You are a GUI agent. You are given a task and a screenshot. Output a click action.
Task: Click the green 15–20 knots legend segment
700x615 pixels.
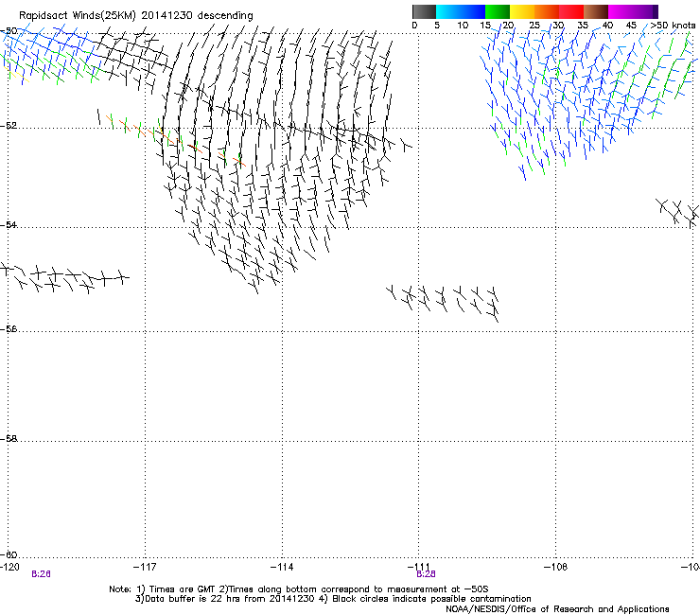[x=498, y=11]
